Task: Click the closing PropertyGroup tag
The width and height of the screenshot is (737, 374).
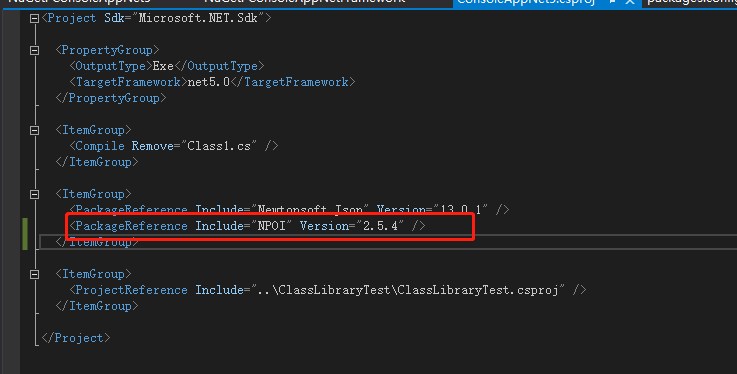Action: coord(111,98)
